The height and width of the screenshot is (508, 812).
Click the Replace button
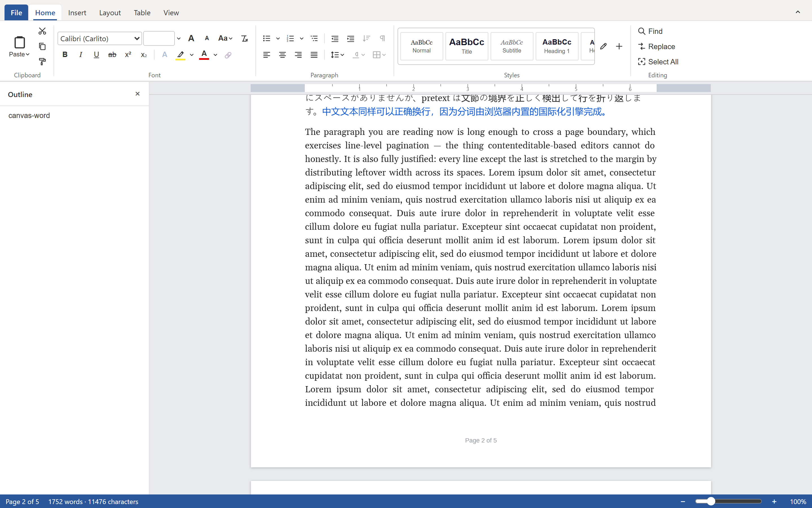point(657,46)
